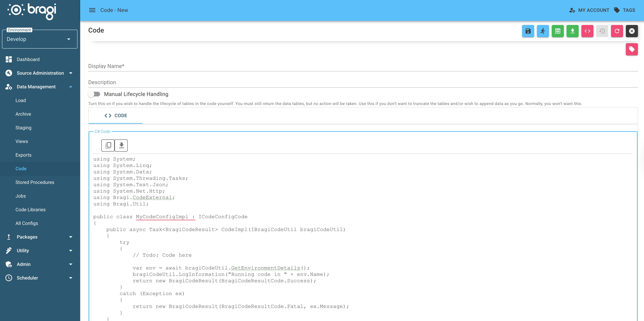This screenshot has height=321, width=644.
Task: Open the All Configs menu item
Action: pyautogui.click(x=27, y=223)
